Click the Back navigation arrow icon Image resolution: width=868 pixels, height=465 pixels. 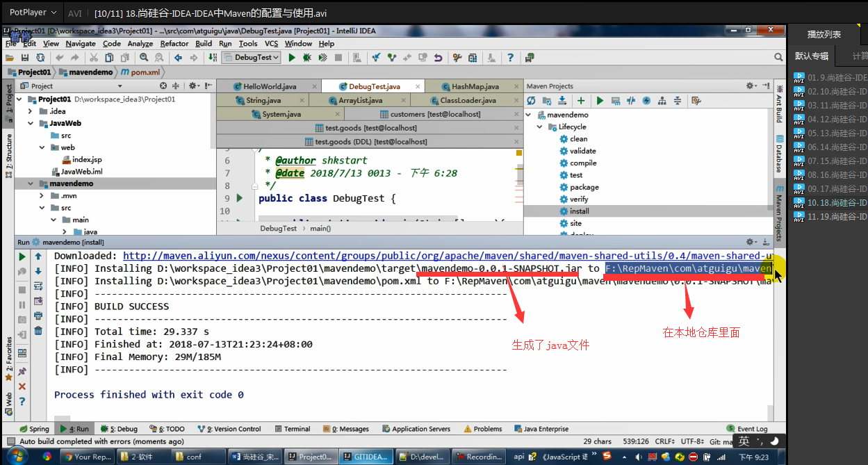coord(177,58)
